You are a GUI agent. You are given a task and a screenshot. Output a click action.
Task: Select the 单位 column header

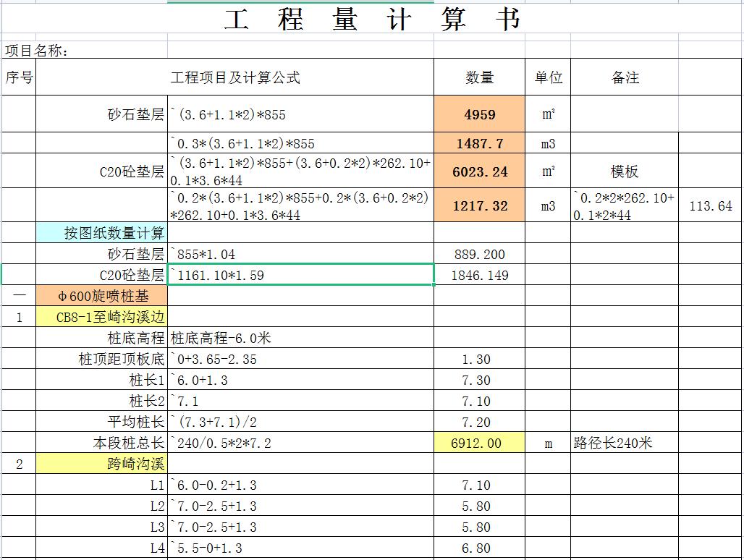point(548,76)
